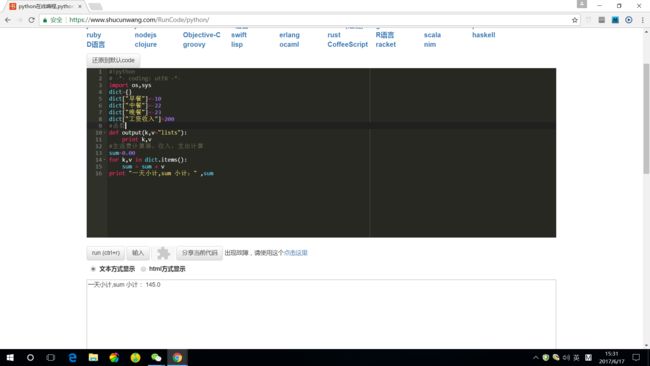
Task: Choose the erlang language link
Action: [x=289, y=35]
